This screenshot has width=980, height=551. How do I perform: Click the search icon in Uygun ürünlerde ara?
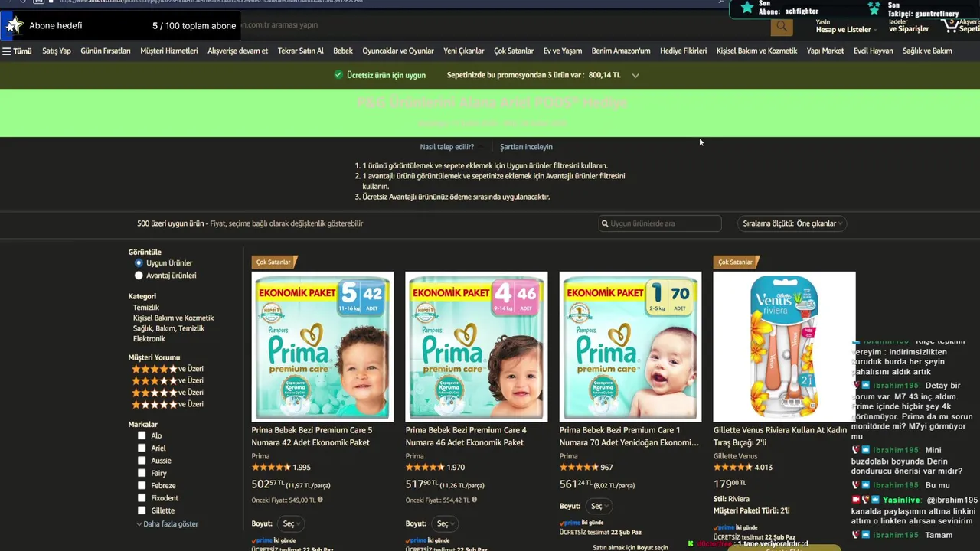(605, 223)
